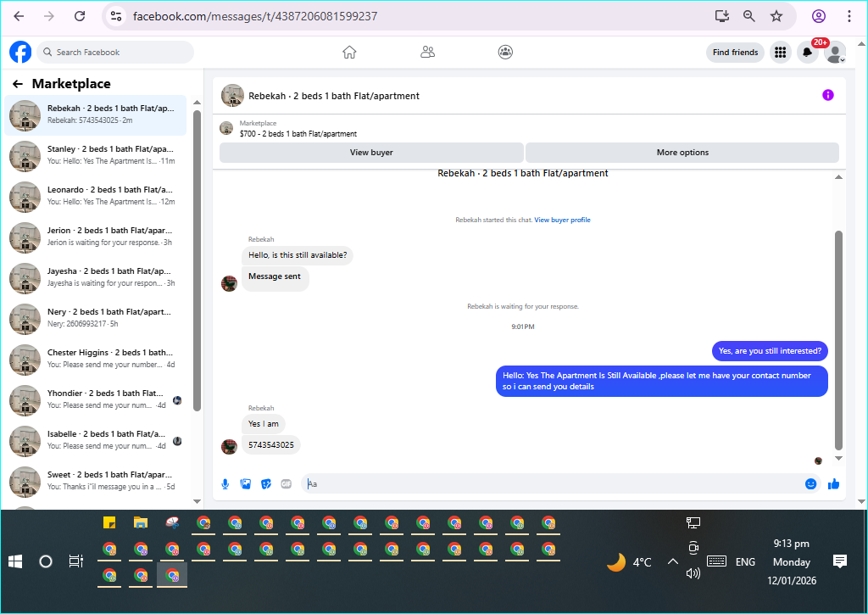
Task: Open Yhondier conversation in the list
Action: pos(96,399)
